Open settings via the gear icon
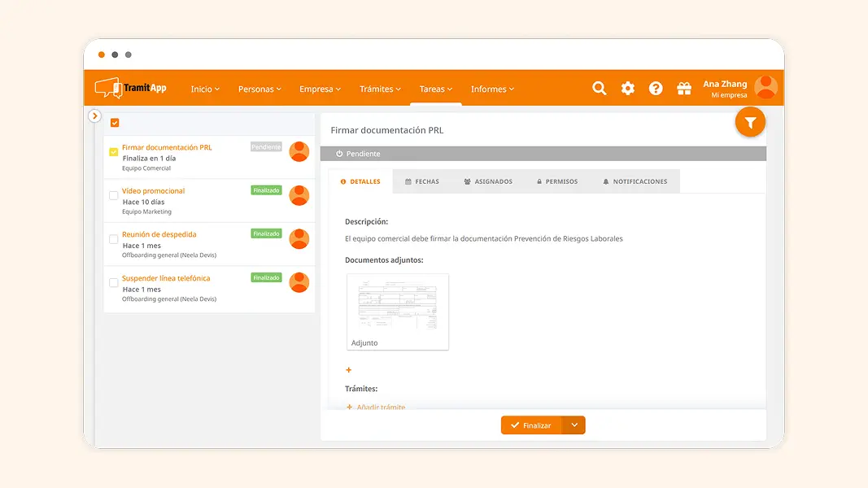868x488 pixels. 628,88
